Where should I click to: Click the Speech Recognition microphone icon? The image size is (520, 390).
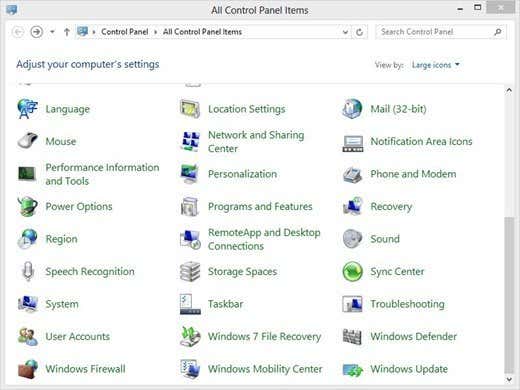click(x=28, y=271)
